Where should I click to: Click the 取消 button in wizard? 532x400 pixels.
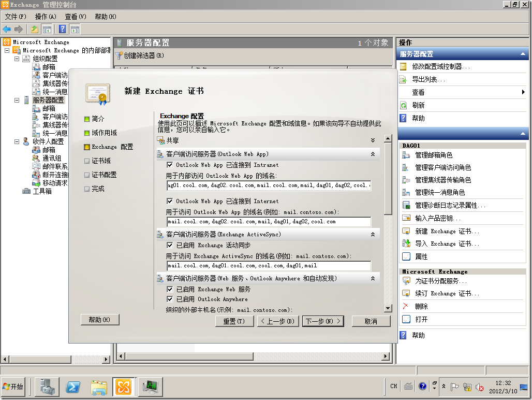click(371, 321)
